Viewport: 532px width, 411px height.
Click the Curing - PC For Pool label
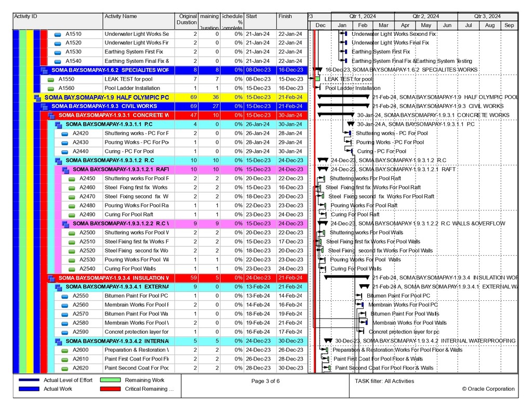381,151
